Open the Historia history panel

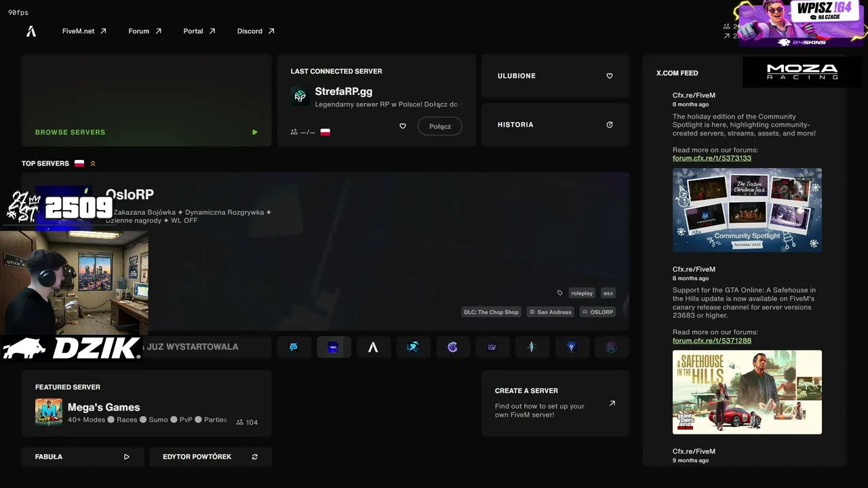[x=555, y=125]
